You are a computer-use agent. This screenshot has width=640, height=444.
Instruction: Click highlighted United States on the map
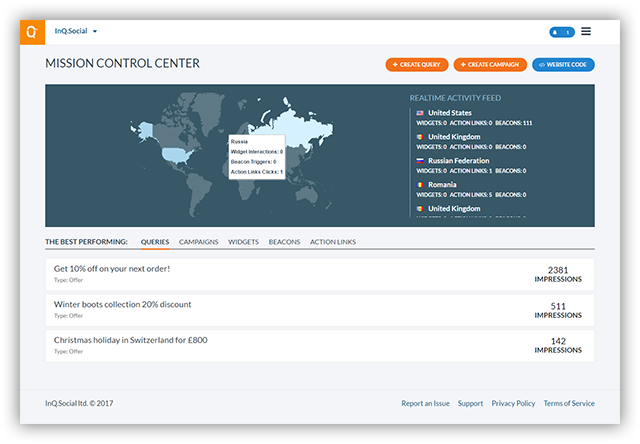(177, 155)
